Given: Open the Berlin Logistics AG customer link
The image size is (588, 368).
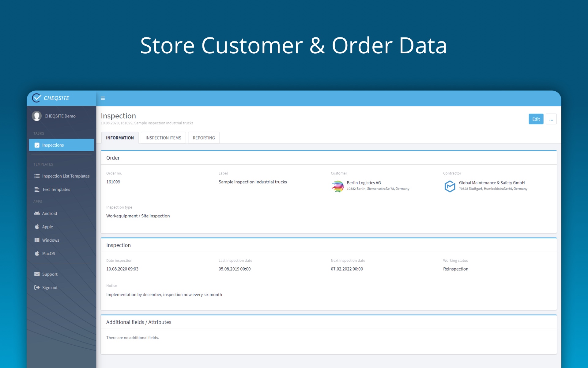Looking at the screenshot, I should pos(364,183).
